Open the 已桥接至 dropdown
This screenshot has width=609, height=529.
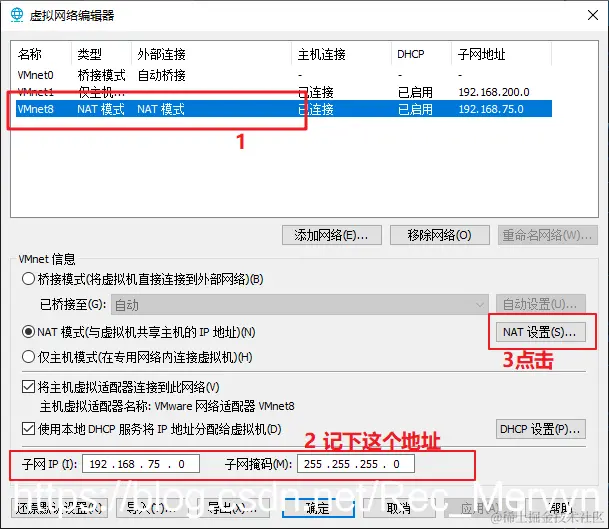(x=300, y=305)
